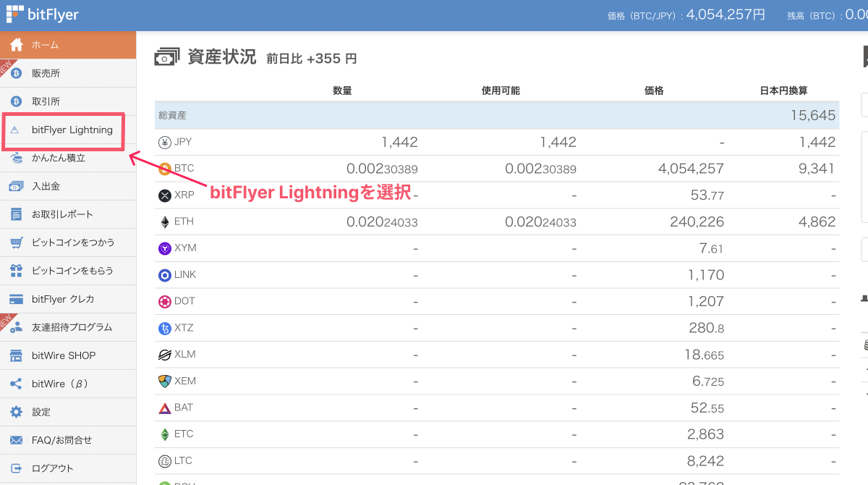Image resolution: width=868 pixels, height=485 pixels.
Task: Open bitWire（β） sidebar link
Action: pyautogui.click(x=68, y=384)
